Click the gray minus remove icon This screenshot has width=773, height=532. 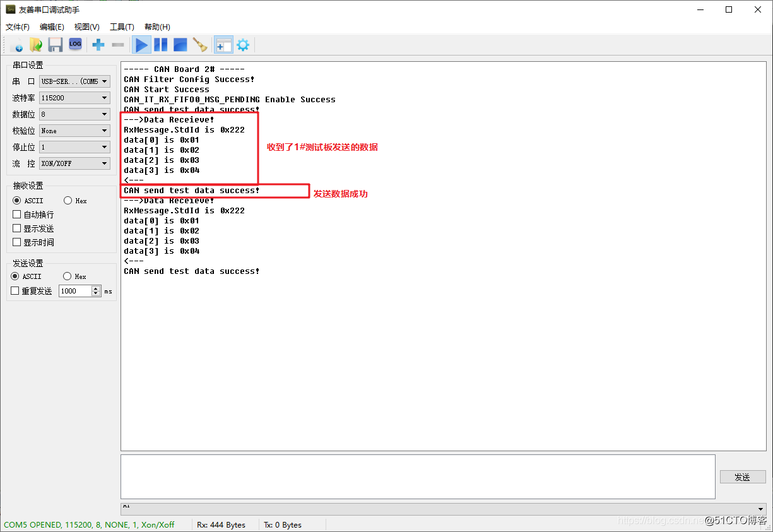coord(117,45)
